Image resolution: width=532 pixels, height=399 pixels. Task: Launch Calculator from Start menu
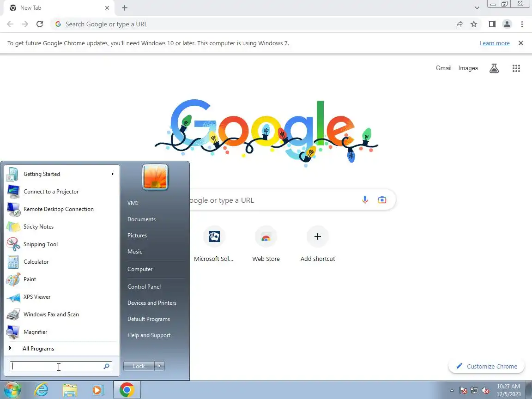tap(62, 262)
